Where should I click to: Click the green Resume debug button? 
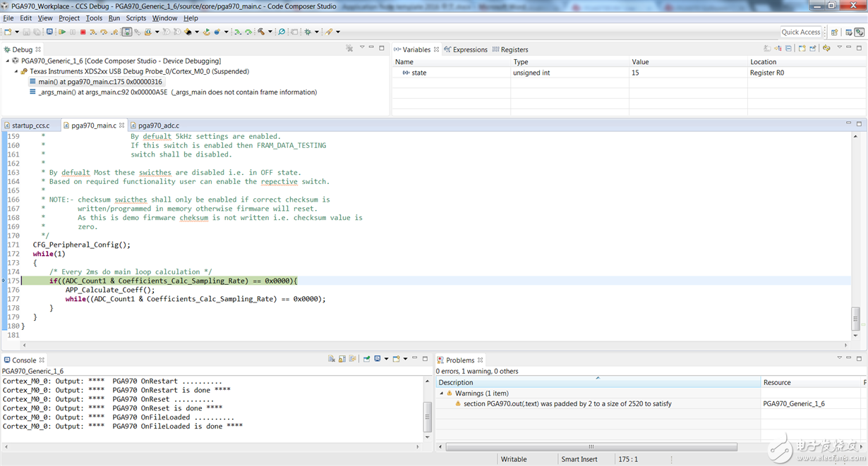point(62,32)
